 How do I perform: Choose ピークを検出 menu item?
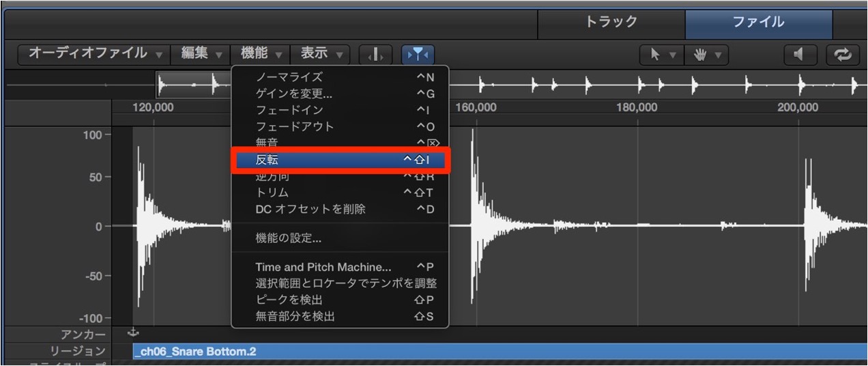coord(340,300)
